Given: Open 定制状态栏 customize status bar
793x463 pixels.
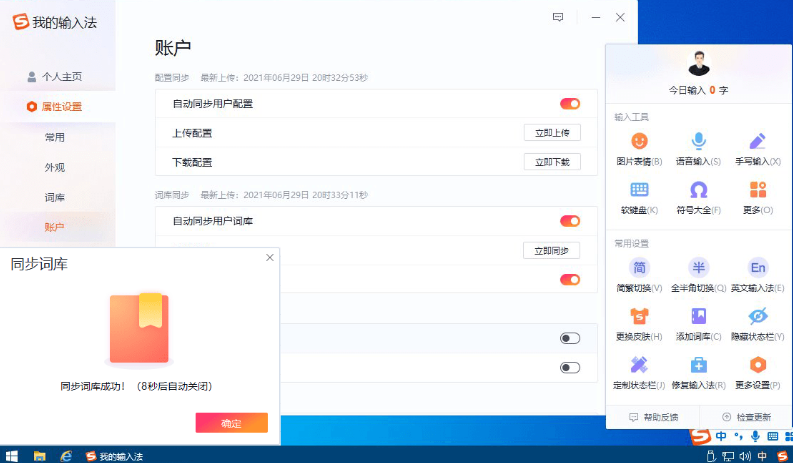Looking at the screenshot, I should pyautogui.click(x=639, y=373).
